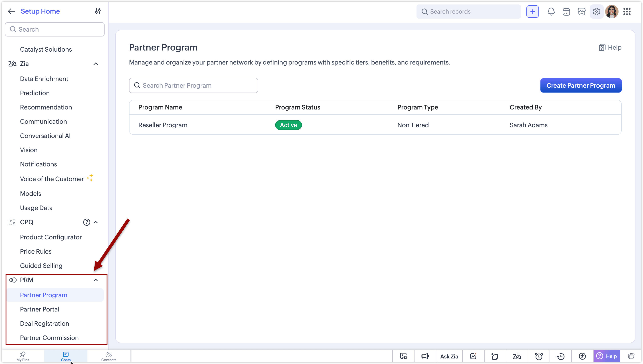Switch to the Contacts tab
This screenshot has width=643, height=364.
[109, 356]
